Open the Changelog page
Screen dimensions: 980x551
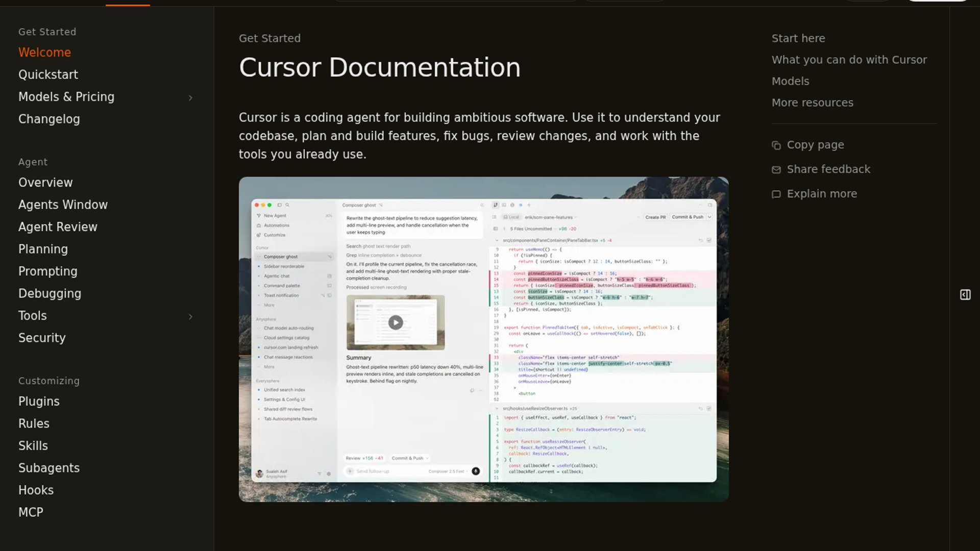49,119
